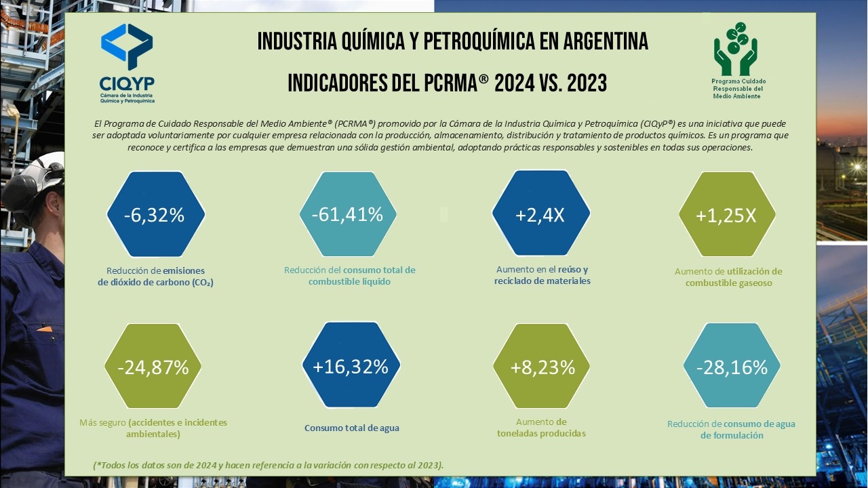This screenshot has width=868, height=488.
Task: Click 'Reducción de emisiones de dióxido de carbono' caption
Action: (x=155, y=277)
